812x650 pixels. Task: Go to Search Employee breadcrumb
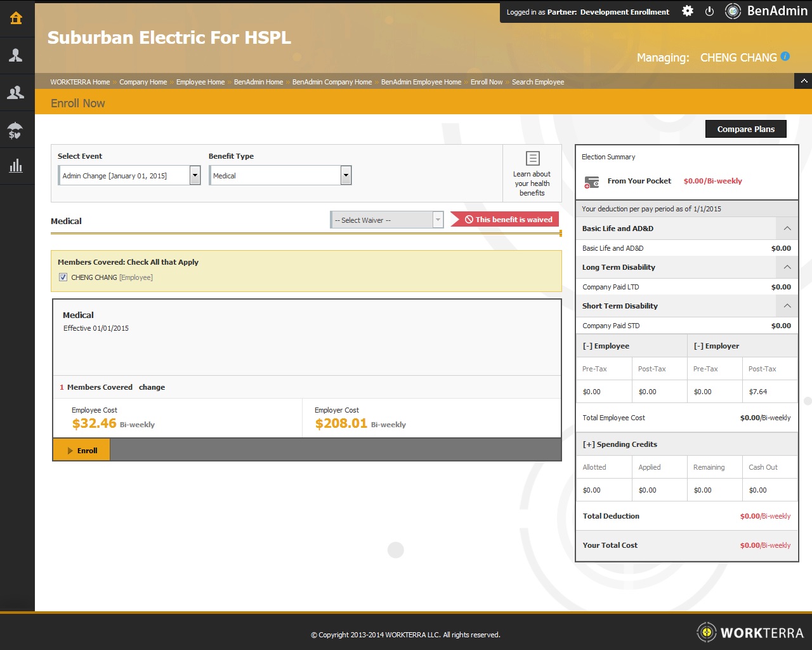point(538,82)
